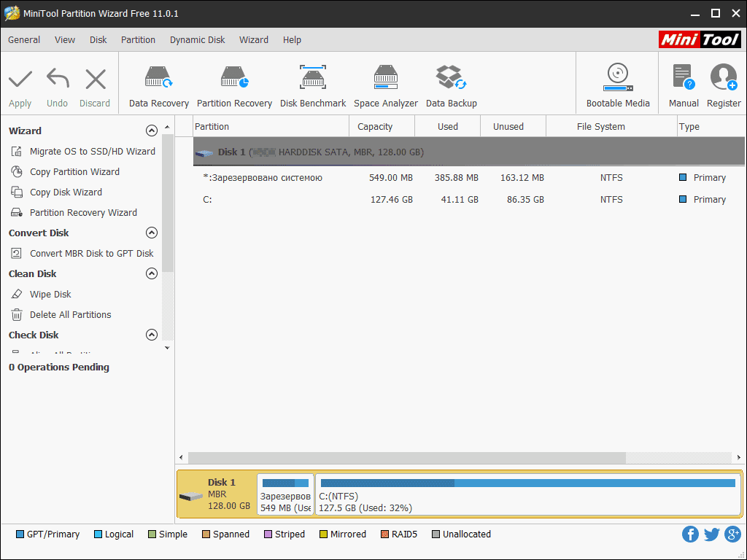Collapse the Clean Disk section
The image size is (747, 560).
152,273
